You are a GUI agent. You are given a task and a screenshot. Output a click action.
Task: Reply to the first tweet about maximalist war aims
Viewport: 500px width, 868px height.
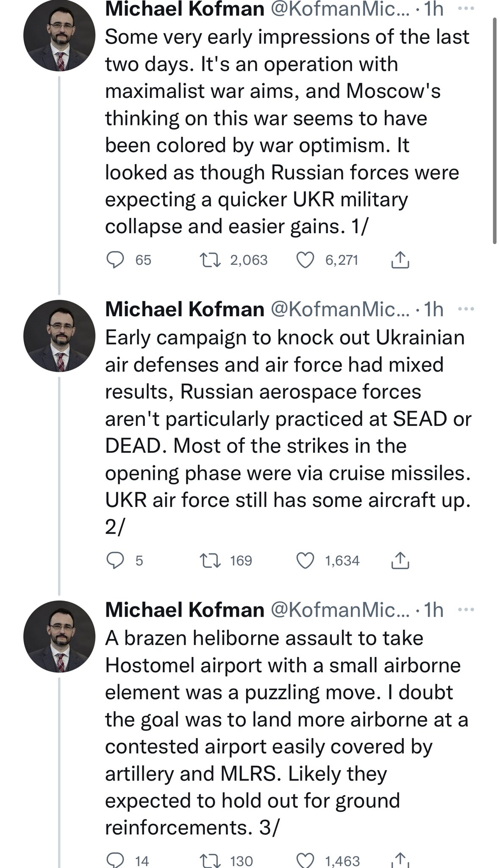click(115, 260)
